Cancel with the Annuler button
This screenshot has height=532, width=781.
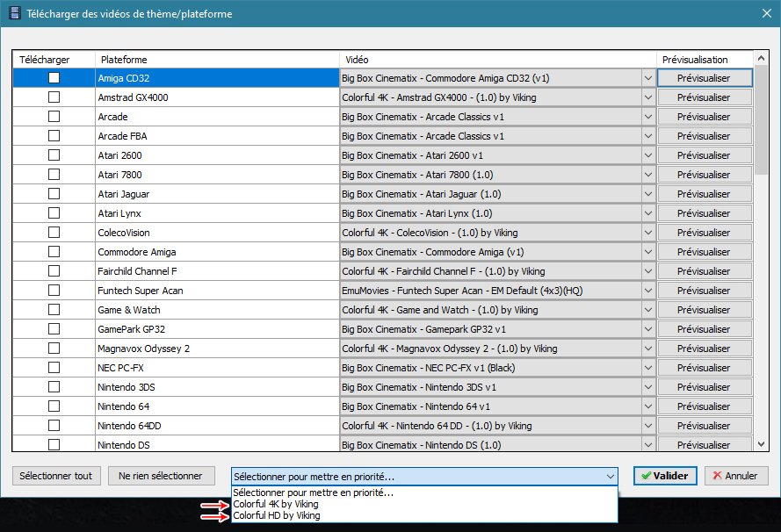click(x=736, y=476)
